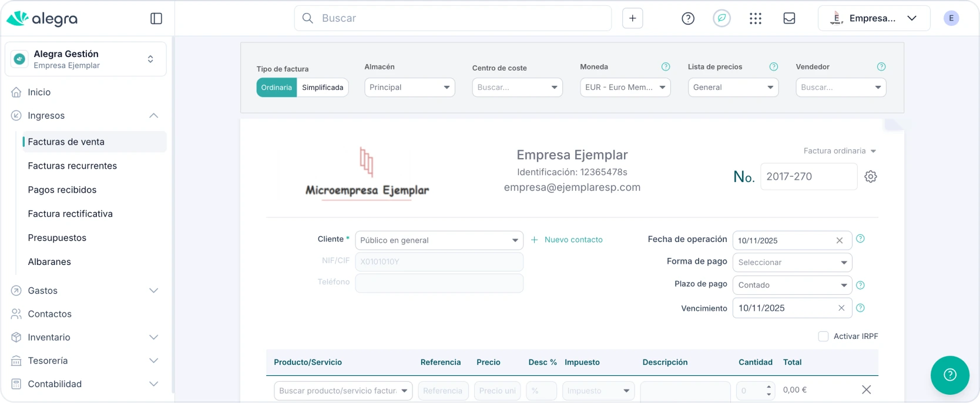Open the apps grid icon
This screenshot has width=980, height=403.
(756, 19)
